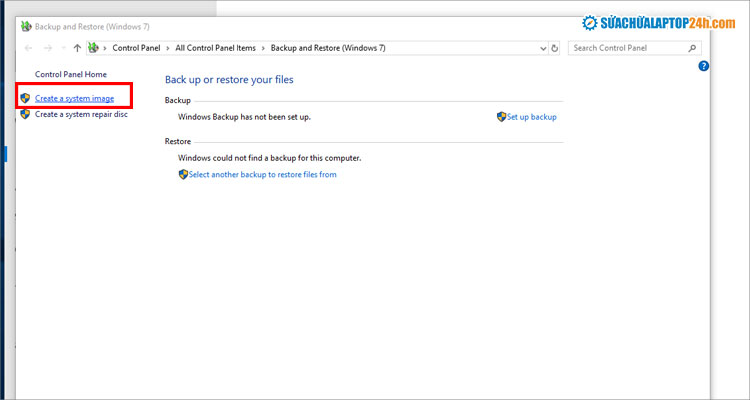Click Create a system image link
This screenshot has width=750, height=400.
74,98
